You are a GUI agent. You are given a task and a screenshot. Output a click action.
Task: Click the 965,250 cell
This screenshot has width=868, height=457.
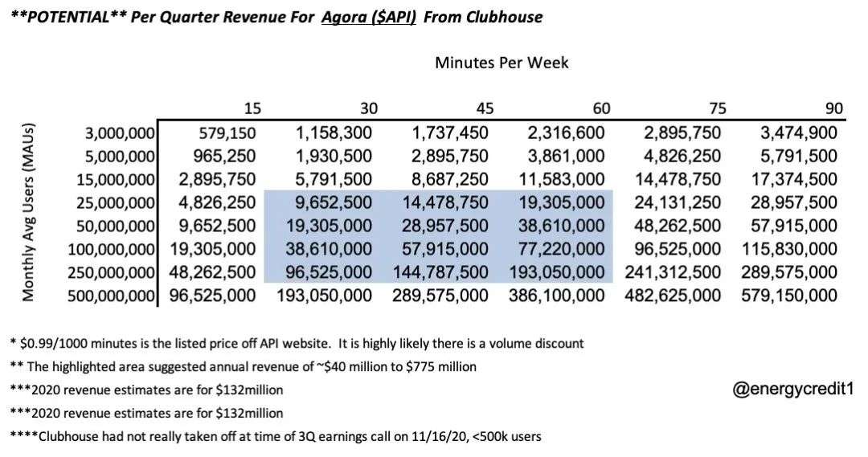point(225,157)
